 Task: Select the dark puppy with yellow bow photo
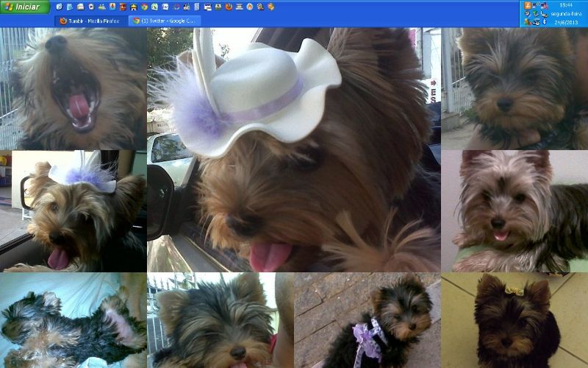(514, 320)
